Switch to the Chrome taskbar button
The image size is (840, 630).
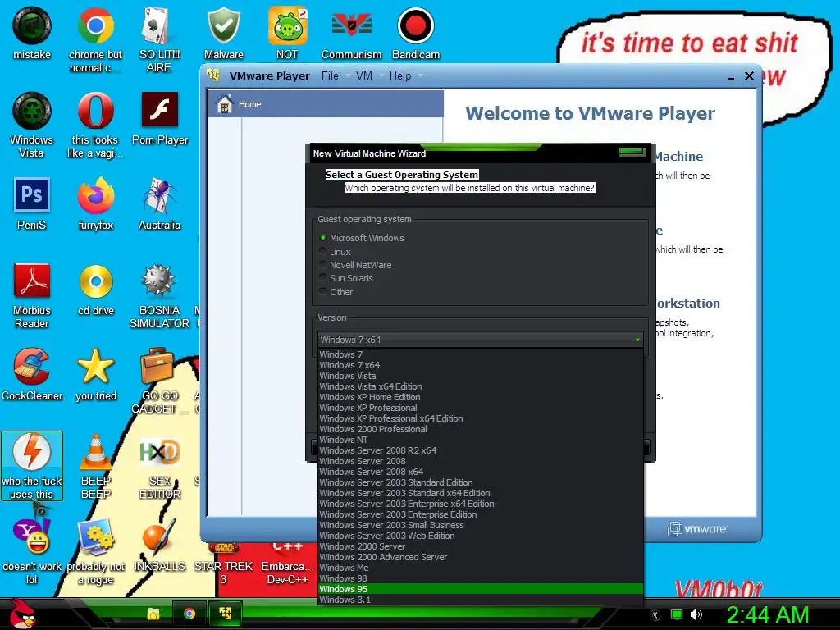pyautogui.click(x=189, y=614)
